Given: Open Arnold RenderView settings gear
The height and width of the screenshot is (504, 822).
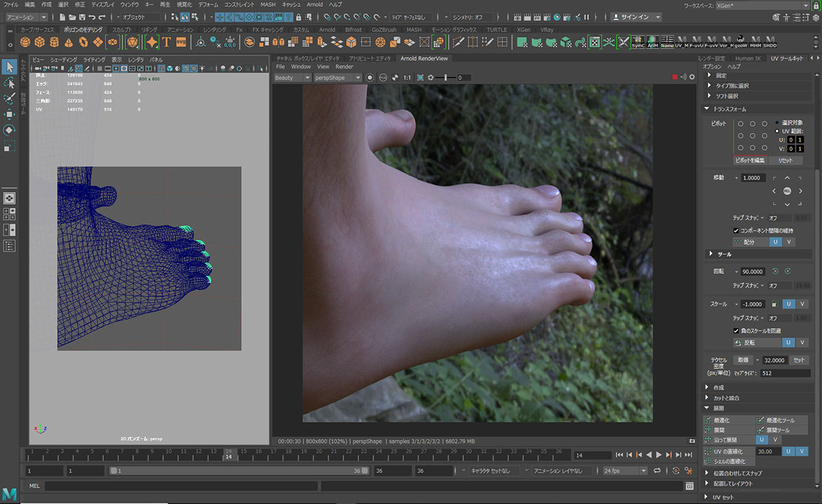Looking at the screenshot, I should tap(691, 77).
